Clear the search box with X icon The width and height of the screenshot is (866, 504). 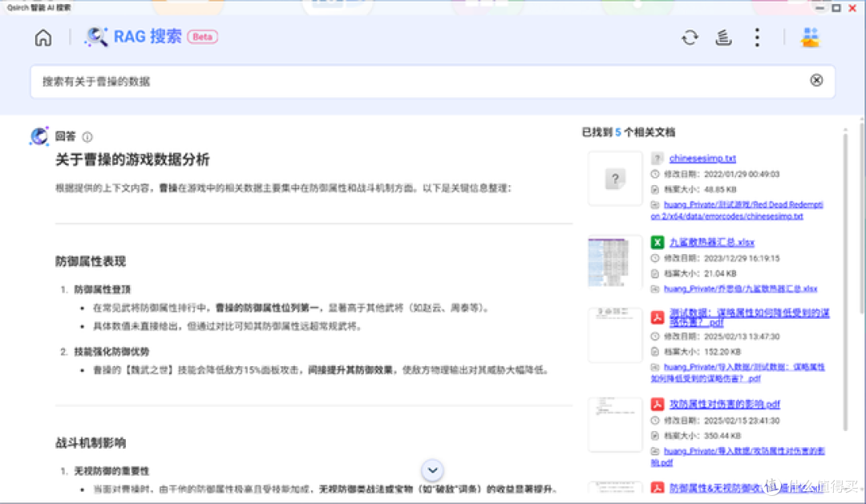(816, 81)
